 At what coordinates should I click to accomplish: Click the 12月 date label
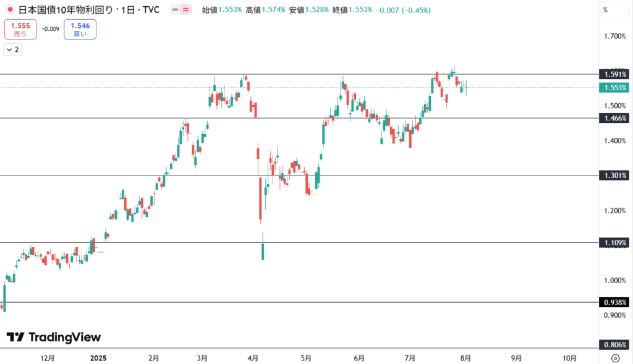pos(48,358)
